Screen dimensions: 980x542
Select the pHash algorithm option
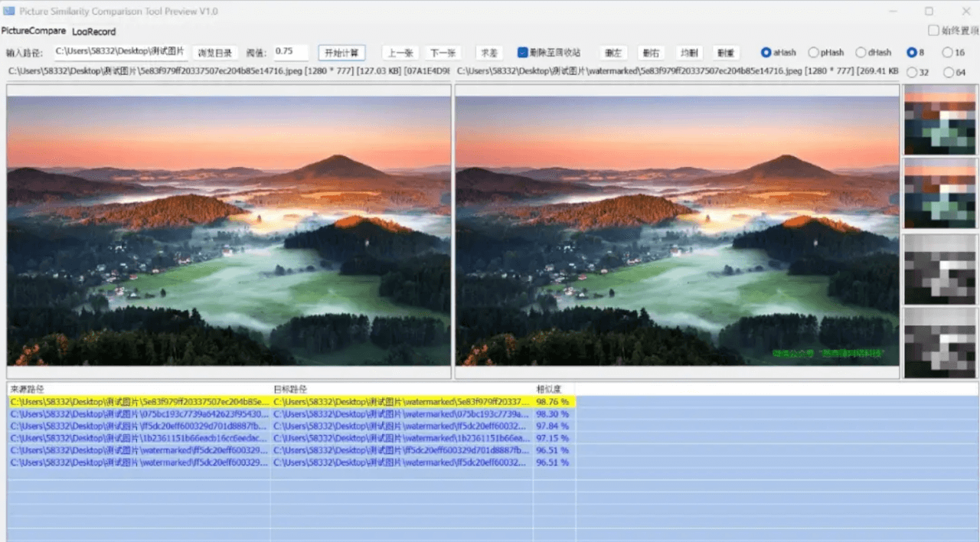pyautogui.click(x=814, y=53)
